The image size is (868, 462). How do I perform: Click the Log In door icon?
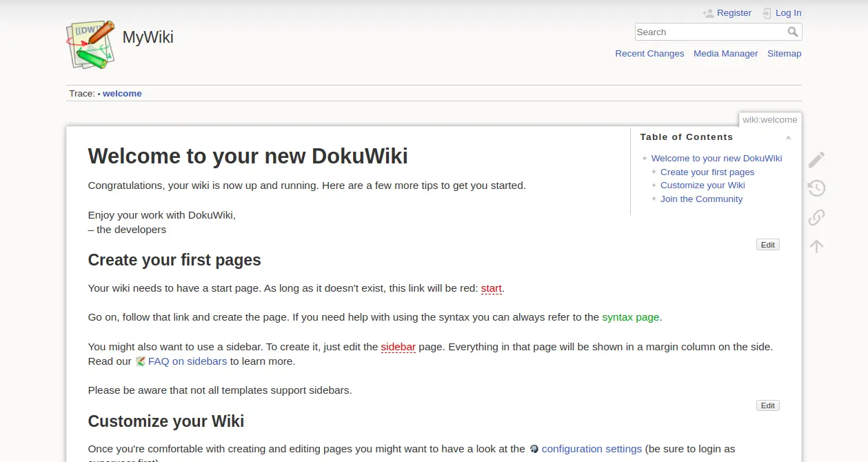(x=767, y=13)
